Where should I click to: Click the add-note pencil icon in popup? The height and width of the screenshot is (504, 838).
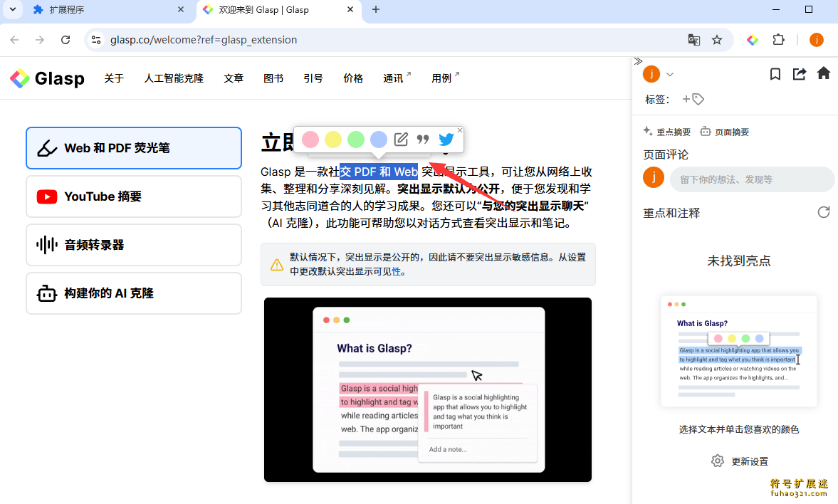point(401,140)
